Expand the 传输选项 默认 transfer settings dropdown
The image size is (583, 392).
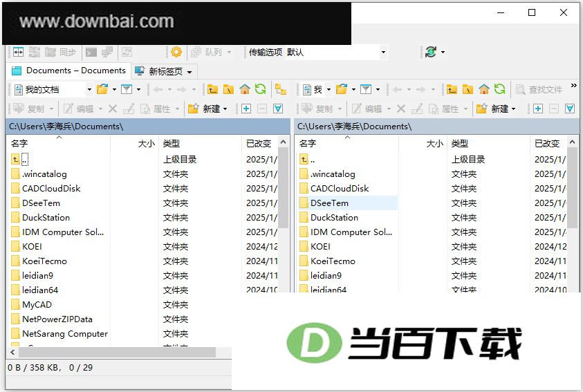[x=383, y=53]
